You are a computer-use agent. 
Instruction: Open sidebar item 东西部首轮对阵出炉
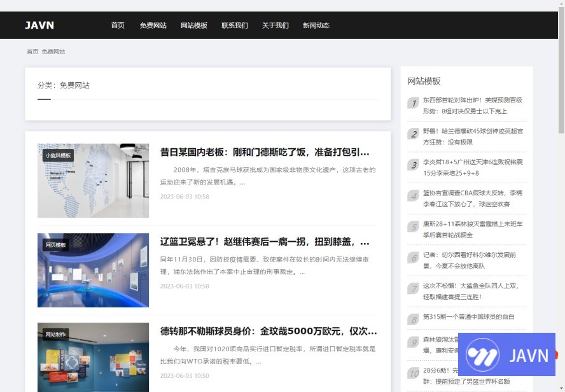472,106
